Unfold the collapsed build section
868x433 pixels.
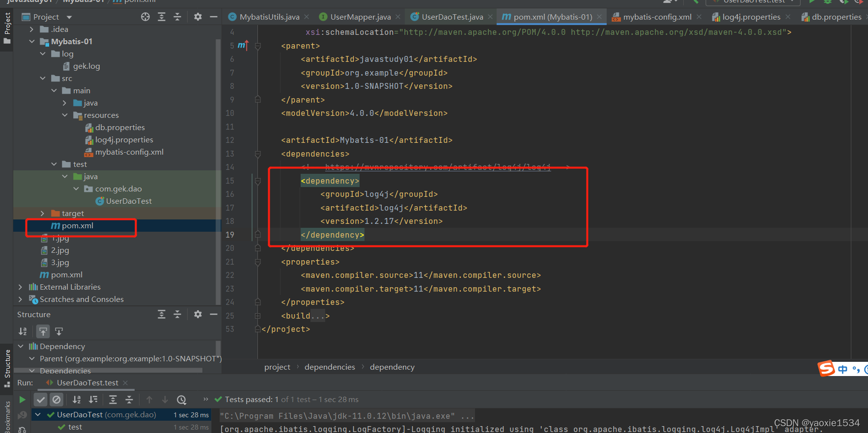[257, 316]
